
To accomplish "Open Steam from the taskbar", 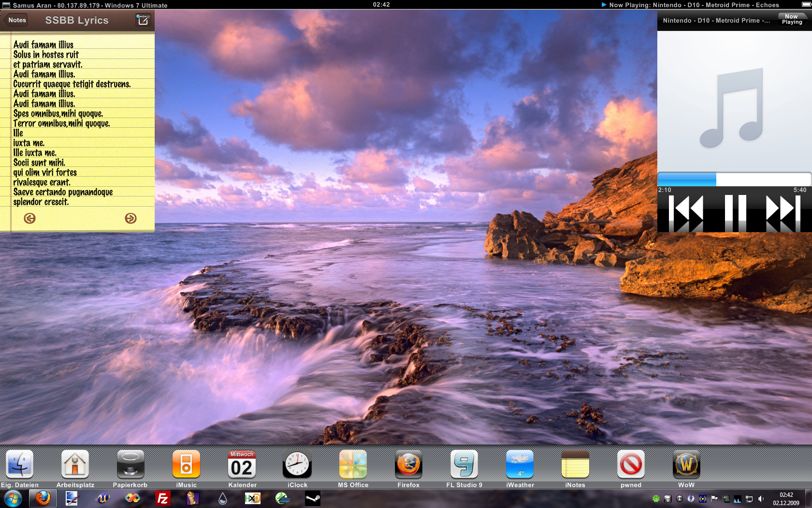I will click(x=313, y=498).
